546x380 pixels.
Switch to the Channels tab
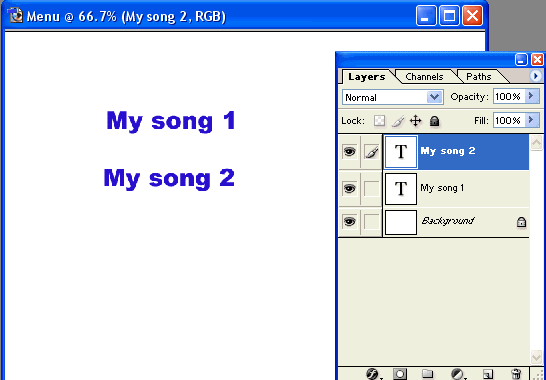tap(424, 77)
